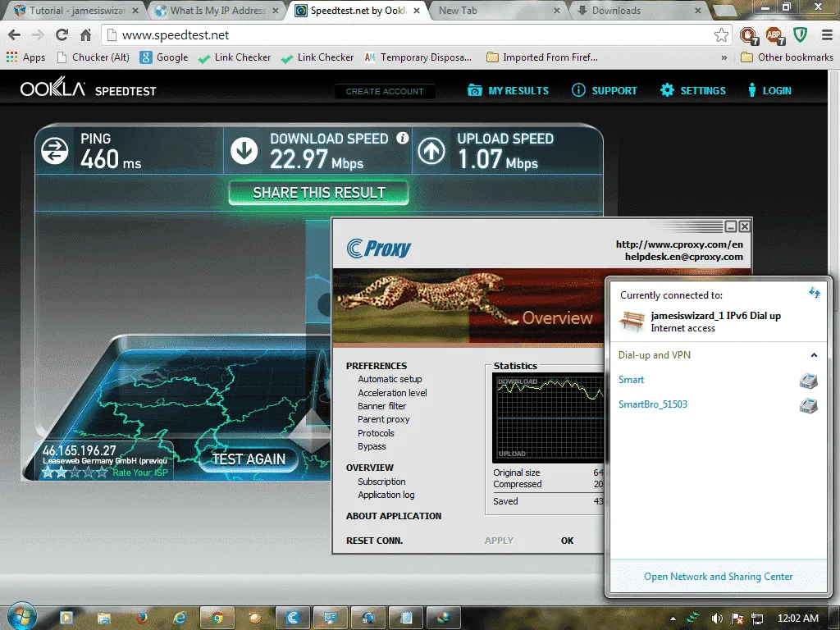
Task: Click refresh icon in network flyout
Action: [x=815, y=293]
